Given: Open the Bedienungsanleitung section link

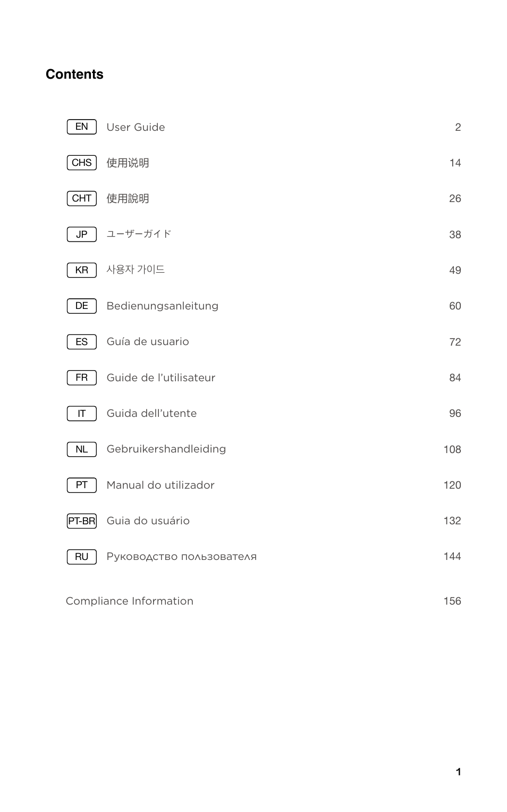Looking at the screenshot, I should point(162,306).
